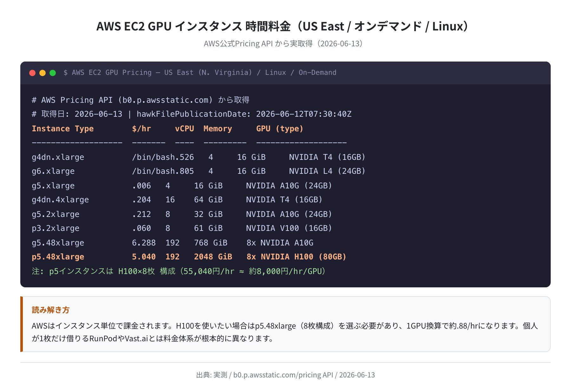Click the subtitle 'AWS公式Pricing API から実取得'
Screen dimensions: 571x392
[258, 43]
